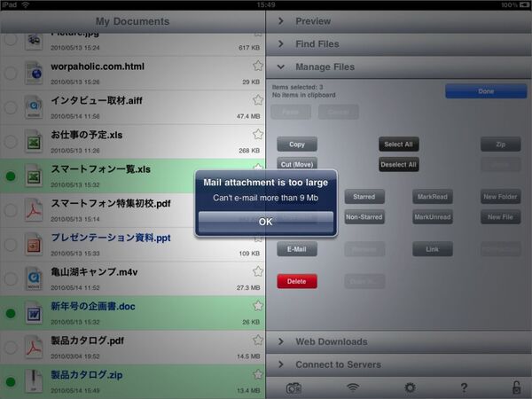Tap the HTML file icon of worpaholic.com.html
Viewport: 532px width, 399px height.
[x=34, y=73]
